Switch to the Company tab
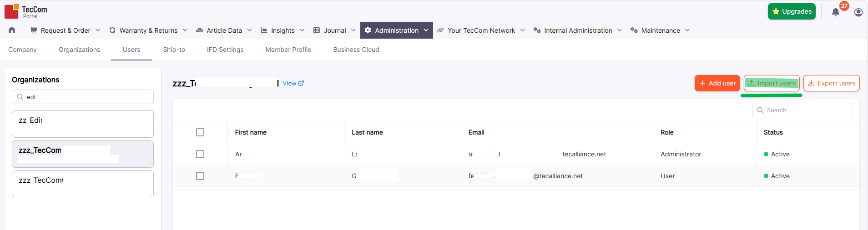This screenshot has height=230, width=868. click(x=22, y=50)
